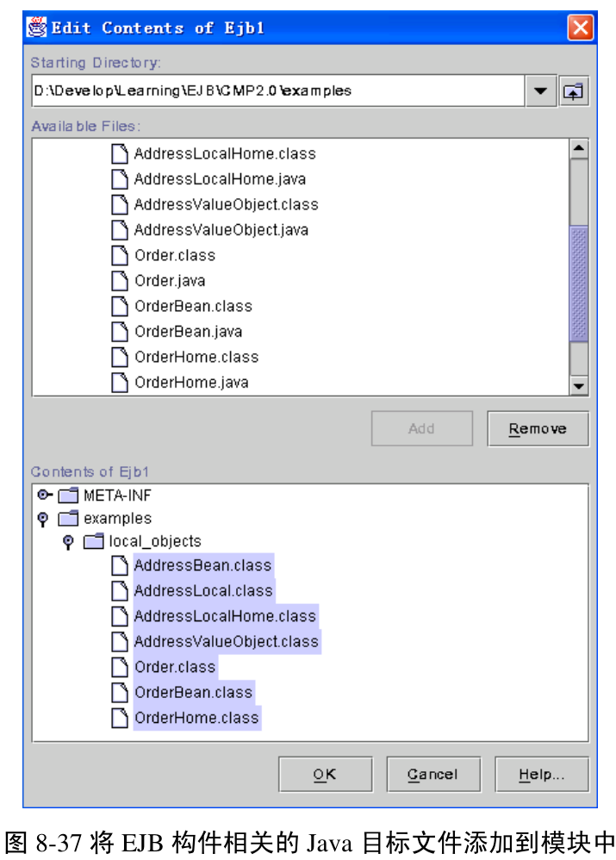Click the Cancel button
This screenshot has height=860, width=616.
(x=433, y=775)
